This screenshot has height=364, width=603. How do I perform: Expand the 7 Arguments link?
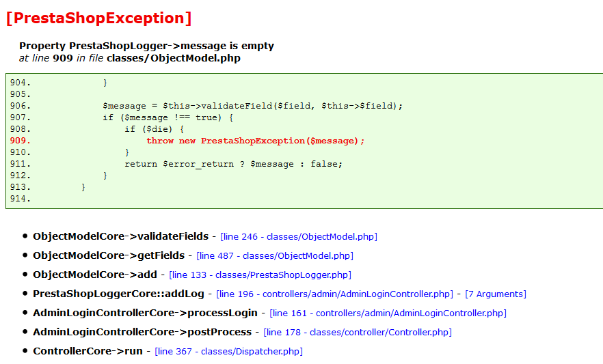pos(495,294)
